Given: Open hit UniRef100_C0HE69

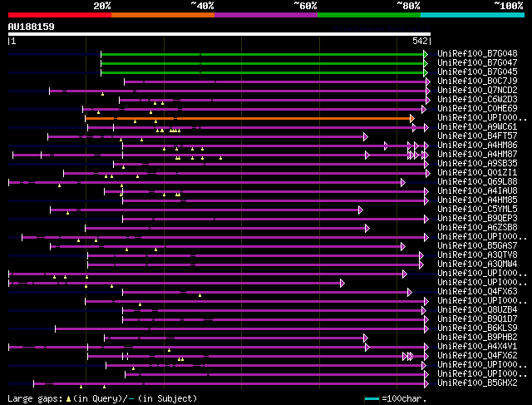Looking at the screenshot, I should click(x=477, y=109).
